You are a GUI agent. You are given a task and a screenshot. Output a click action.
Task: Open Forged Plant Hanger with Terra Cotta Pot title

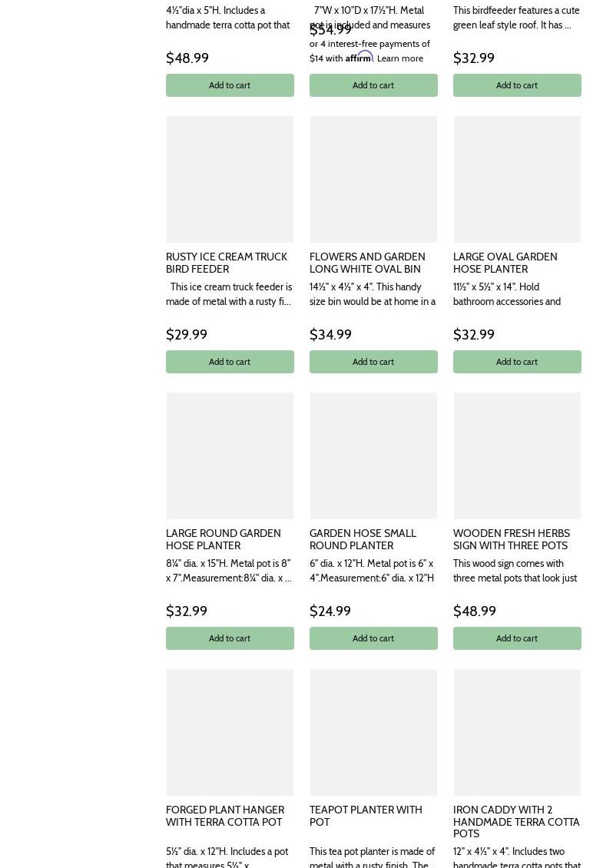pyautogui.click(x=225, y=816)
